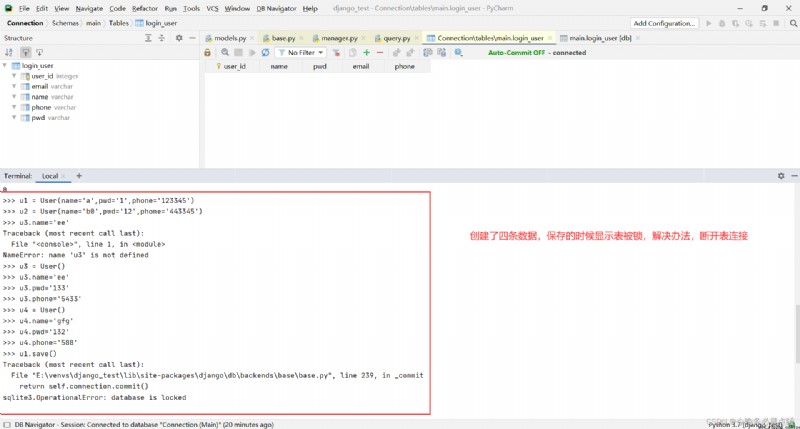This screenshot has height=429, width=800.
Task: Expand arrow next to phone varchar
Action: coord(14,107)
